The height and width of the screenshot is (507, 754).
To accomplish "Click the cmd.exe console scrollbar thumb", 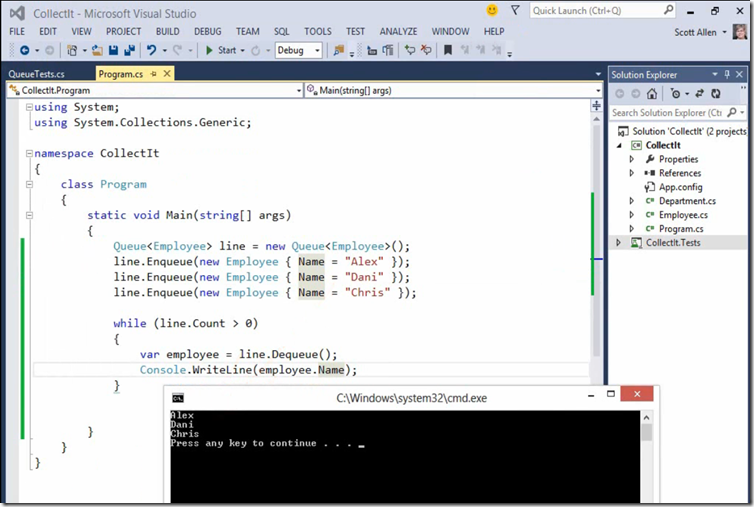I will pos(647,432).
